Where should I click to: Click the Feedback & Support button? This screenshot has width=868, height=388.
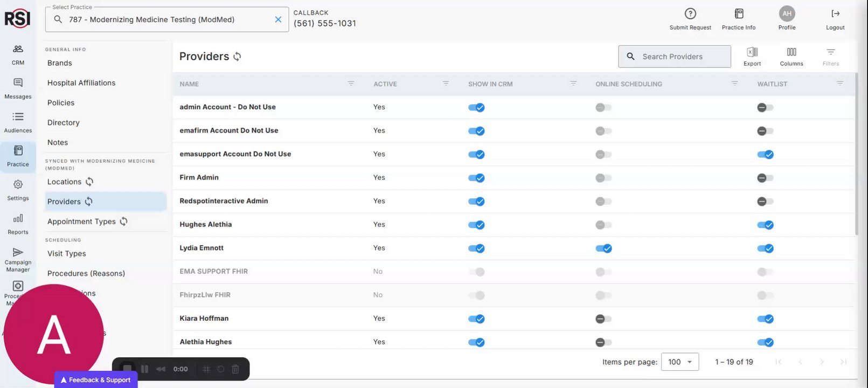(96, 380)
